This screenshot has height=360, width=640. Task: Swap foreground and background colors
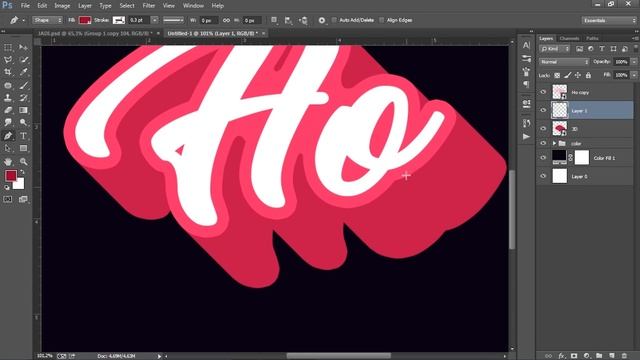pyautogui.click(x=22, y=172)
